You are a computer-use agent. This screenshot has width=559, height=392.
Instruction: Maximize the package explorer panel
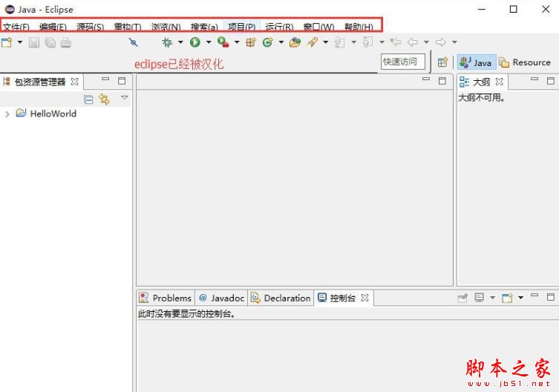[x=122, y=81]
